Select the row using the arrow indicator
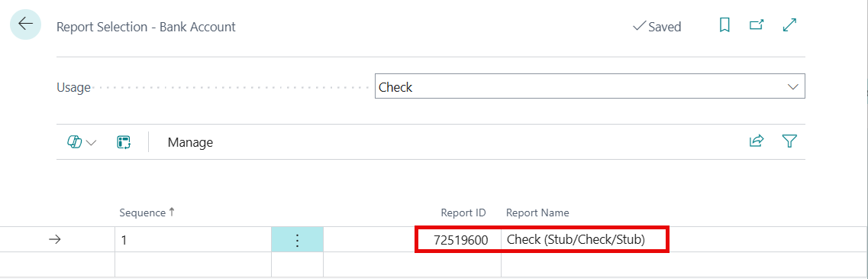 (x=55, y=239)
